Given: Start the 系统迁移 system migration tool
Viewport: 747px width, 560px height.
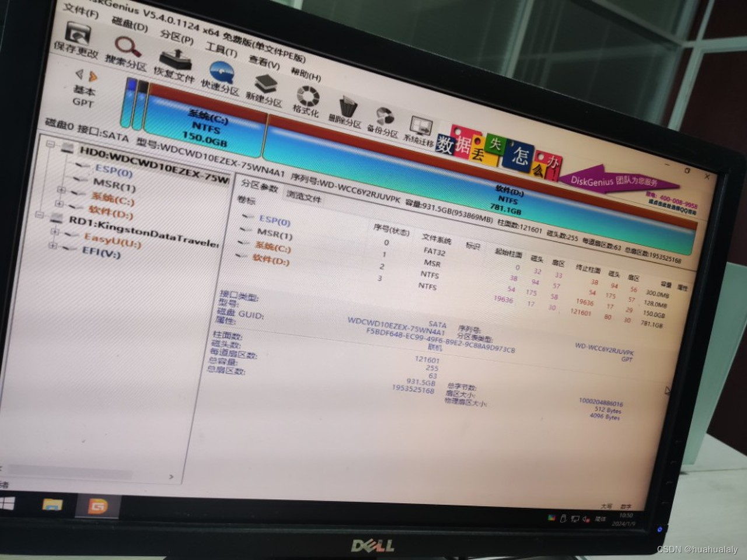Looking at the screenshot, I should point(420,131).
